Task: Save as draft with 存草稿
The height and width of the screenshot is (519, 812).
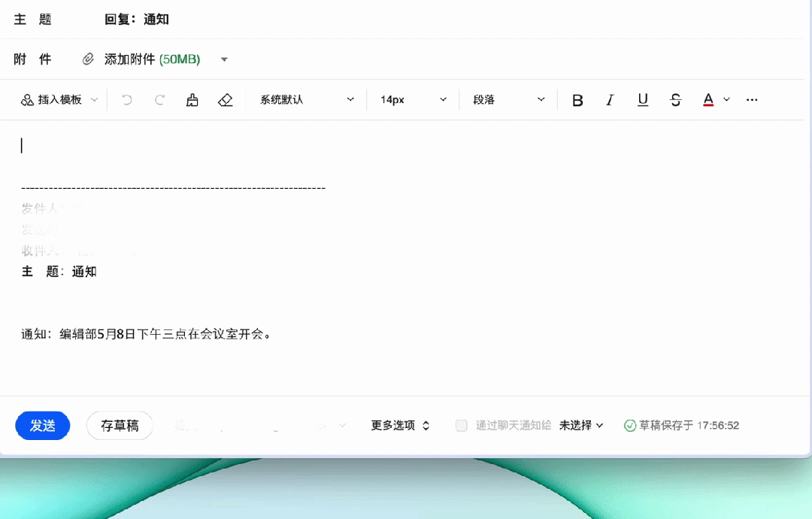Action: 120,426
